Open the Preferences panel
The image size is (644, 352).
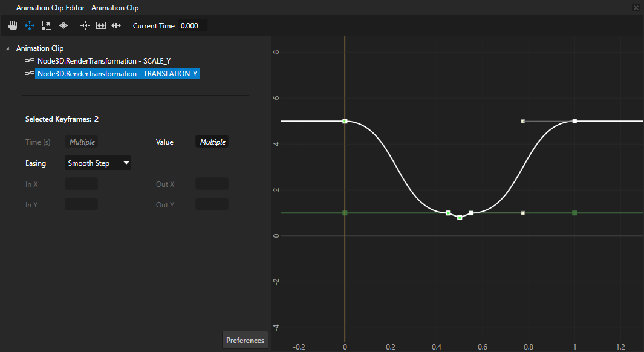(x=245, y=340)
